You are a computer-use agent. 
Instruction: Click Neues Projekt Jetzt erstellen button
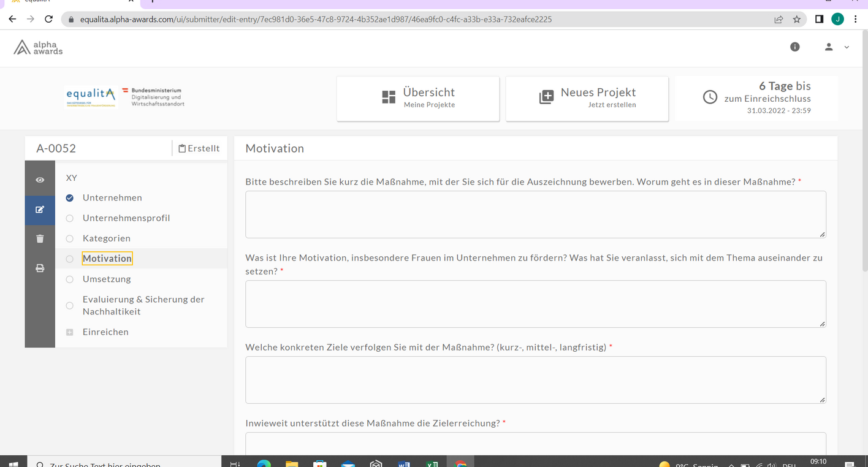(587, 98)
